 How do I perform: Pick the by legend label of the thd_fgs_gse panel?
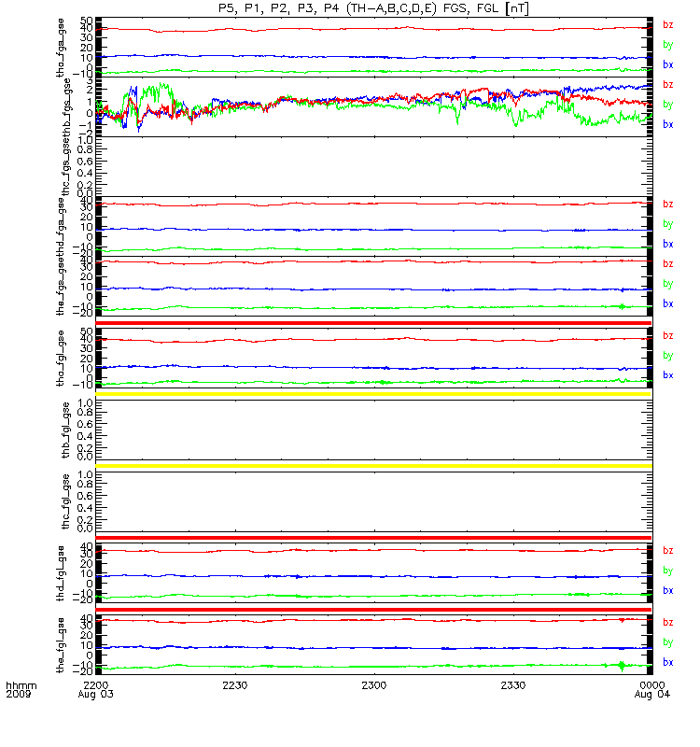coord(667,224)
